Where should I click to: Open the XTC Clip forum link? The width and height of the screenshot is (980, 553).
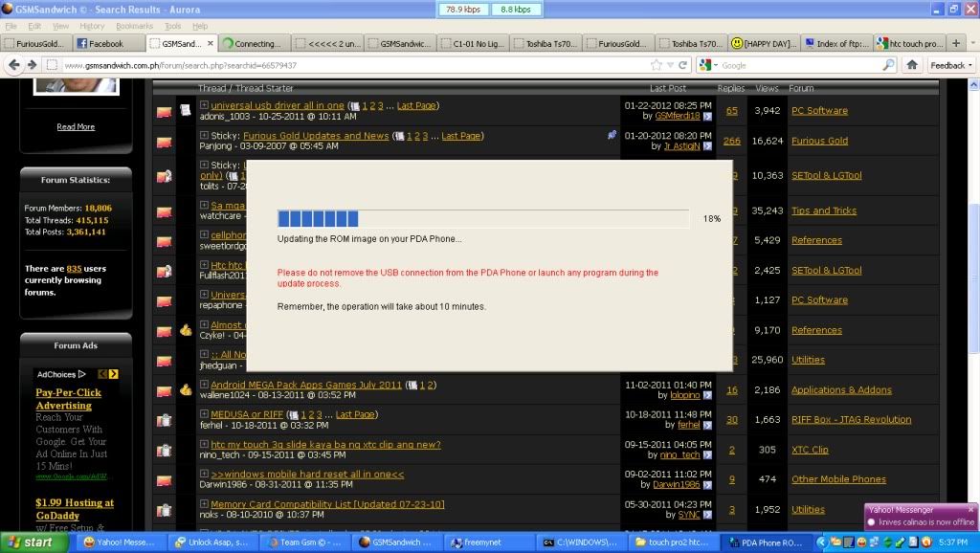coord(810,450)
